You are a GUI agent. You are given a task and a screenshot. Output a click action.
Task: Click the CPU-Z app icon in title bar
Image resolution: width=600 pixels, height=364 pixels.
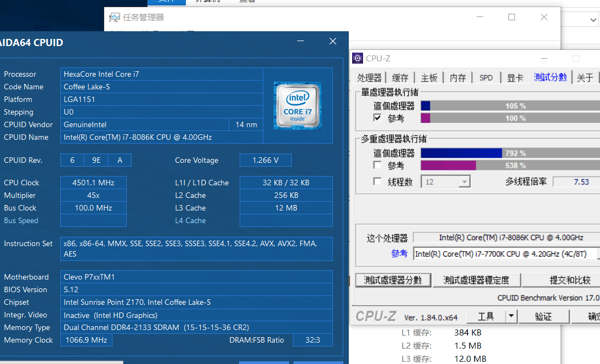coord(358,58)
